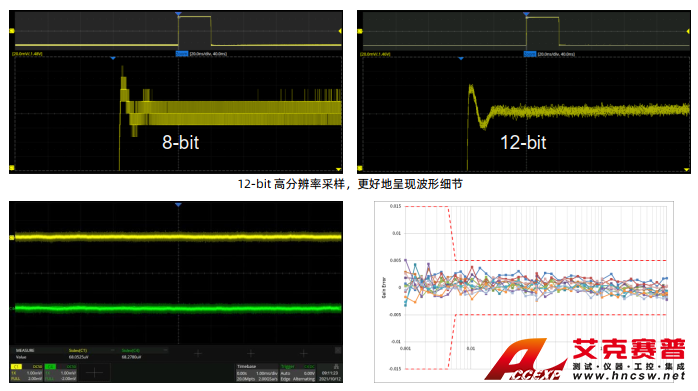698x391 pixels.
Task: Expand the Stdev(C4) measurement dropdown
Action: [x=165, y=350]
